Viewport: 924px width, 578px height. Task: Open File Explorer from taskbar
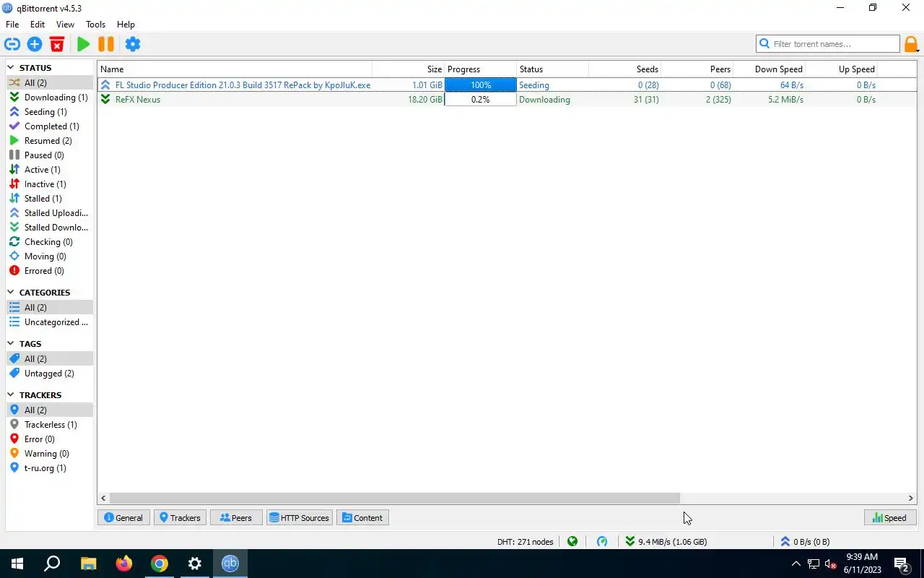[88, 564]
